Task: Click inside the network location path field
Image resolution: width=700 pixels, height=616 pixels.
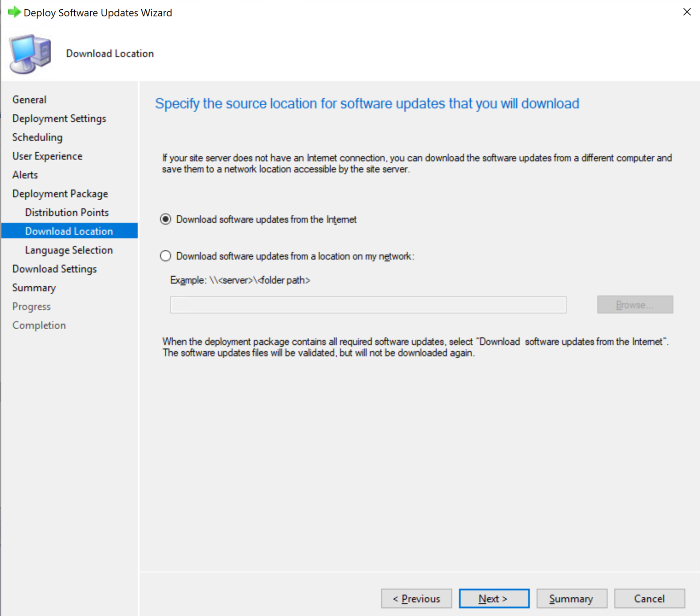Action: click(x=368, y=305)
